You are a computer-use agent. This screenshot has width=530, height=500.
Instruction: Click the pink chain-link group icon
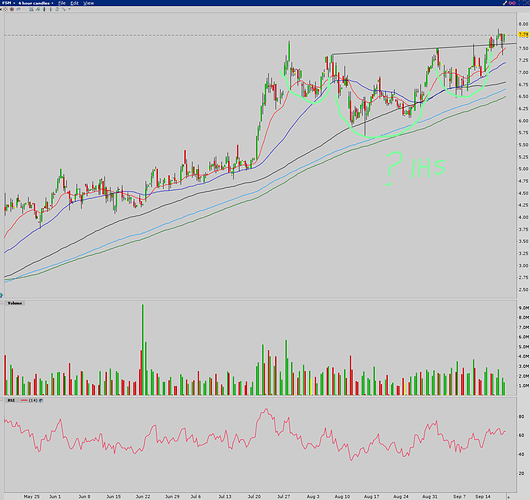[512, 3]
